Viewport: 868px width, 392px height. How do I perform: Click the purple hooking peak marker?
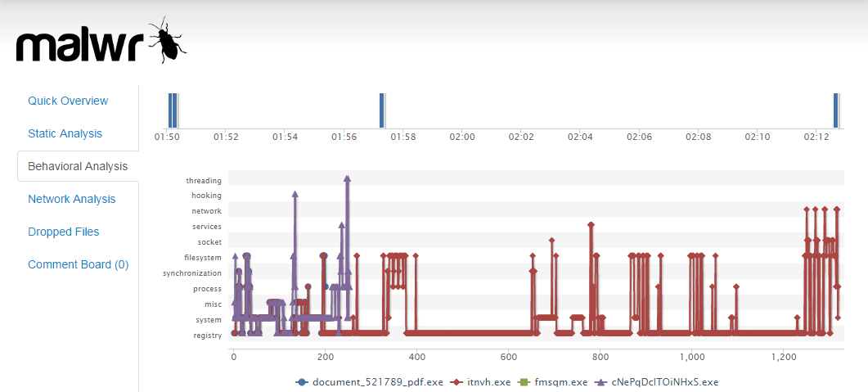[x=295, y=194]
